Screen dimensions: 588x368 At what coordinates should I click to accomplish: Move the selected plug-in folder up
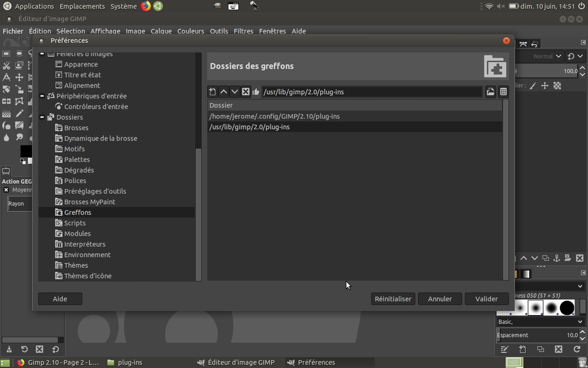223,92
